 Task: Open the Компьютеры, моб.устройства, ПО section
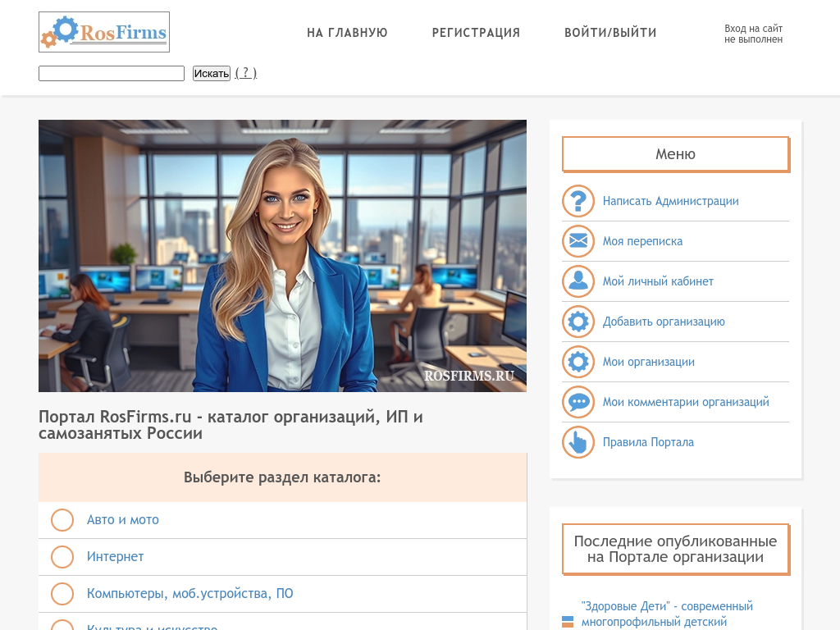click(190, 594)
